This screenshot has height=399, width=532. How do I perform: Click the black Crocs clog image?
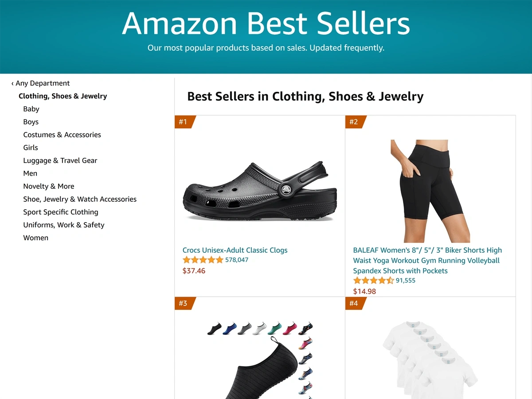click(260, 192)
